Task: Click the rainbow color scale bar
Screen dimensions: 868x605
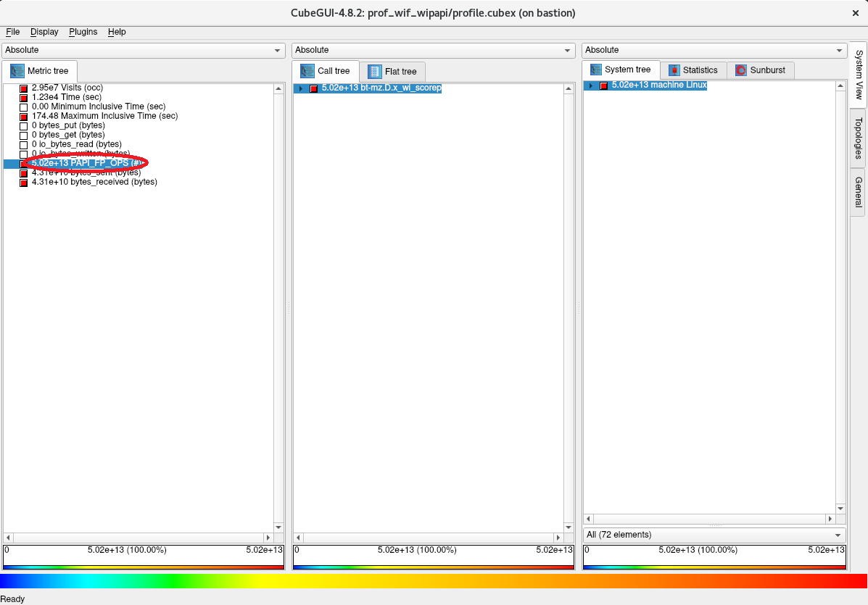Action: tap(434, 581)
